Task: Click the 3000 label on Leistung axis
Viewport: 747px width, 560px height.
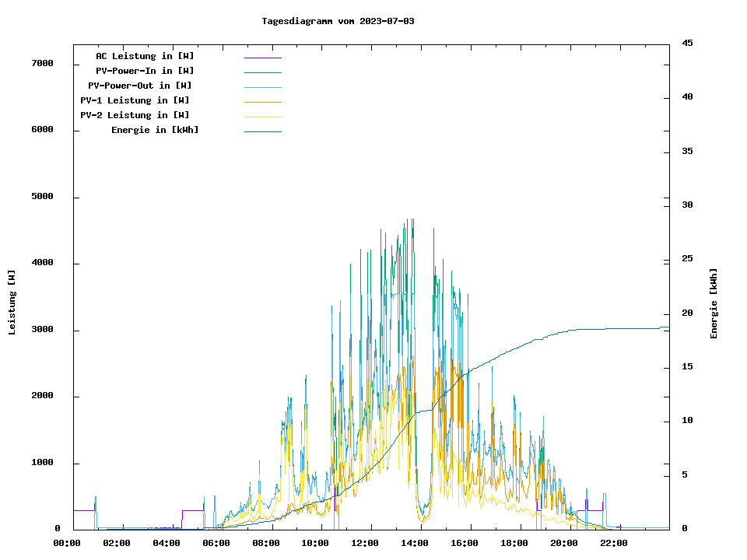Action: point(42,330)
